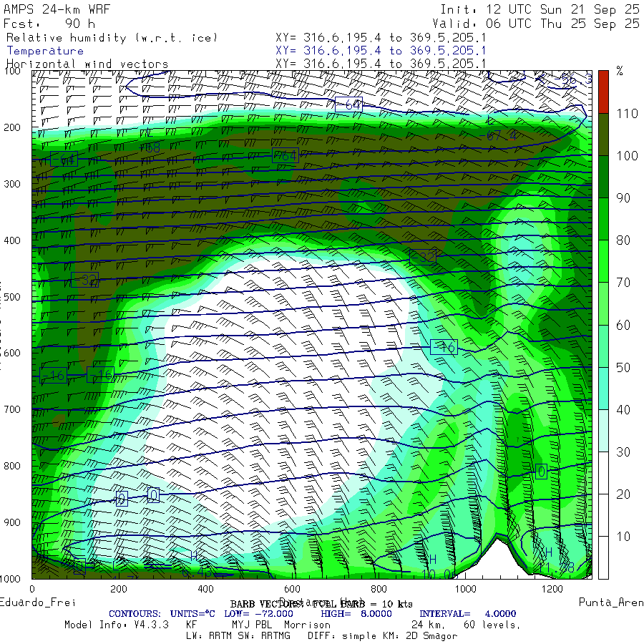Click the "BARB VECTORS: FULL BARB = 10 kts" legend
The image size is (644, 644).
(x=321, y=604)
